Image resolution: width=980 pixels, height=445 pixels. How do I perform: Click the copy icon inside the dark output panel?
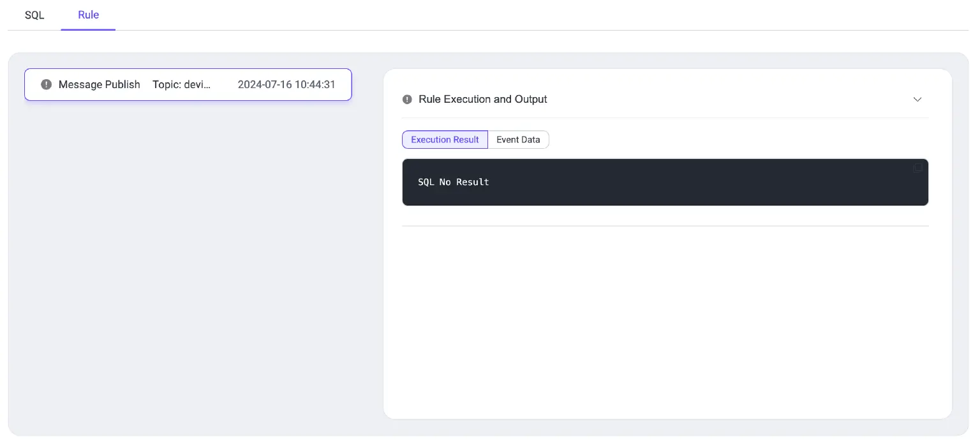pyautogui.click(x=917, y=168)
